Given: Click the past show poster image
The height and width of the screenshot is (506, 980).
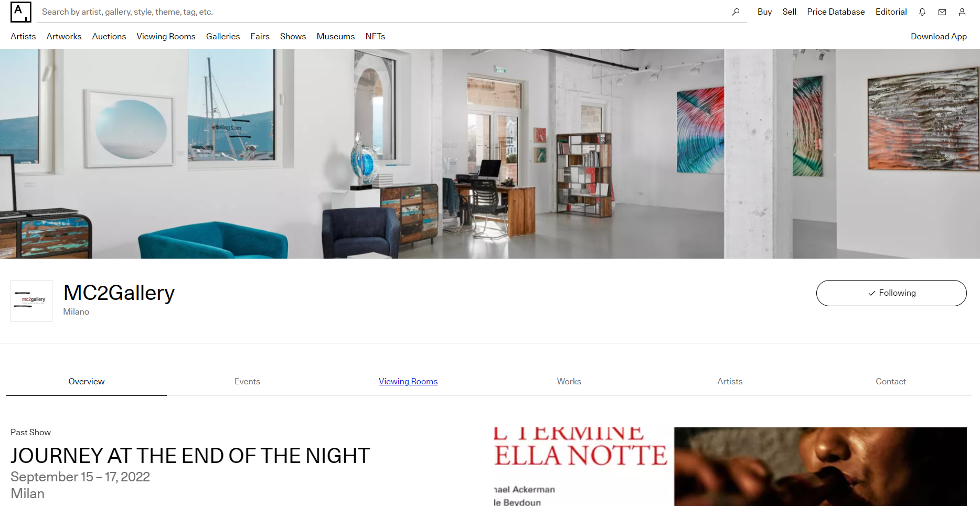Looking at the screenshot, I should pos(730,466).
